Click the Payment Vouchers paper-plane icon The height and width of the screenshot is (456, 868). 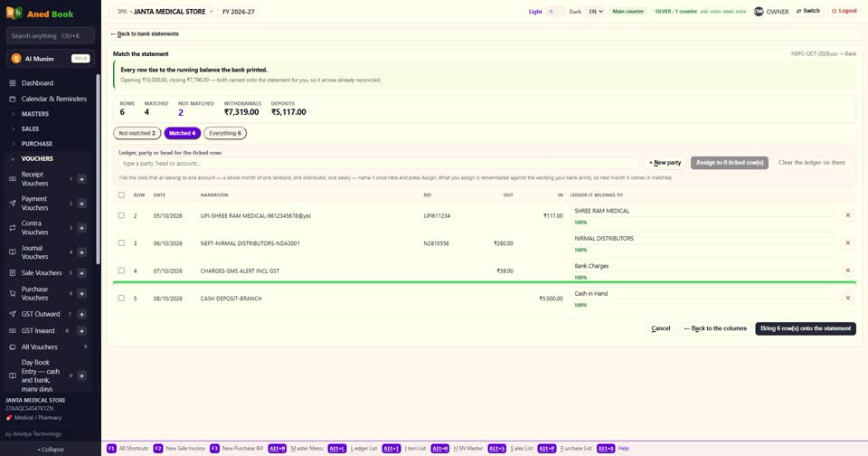[x=12, y=204]
